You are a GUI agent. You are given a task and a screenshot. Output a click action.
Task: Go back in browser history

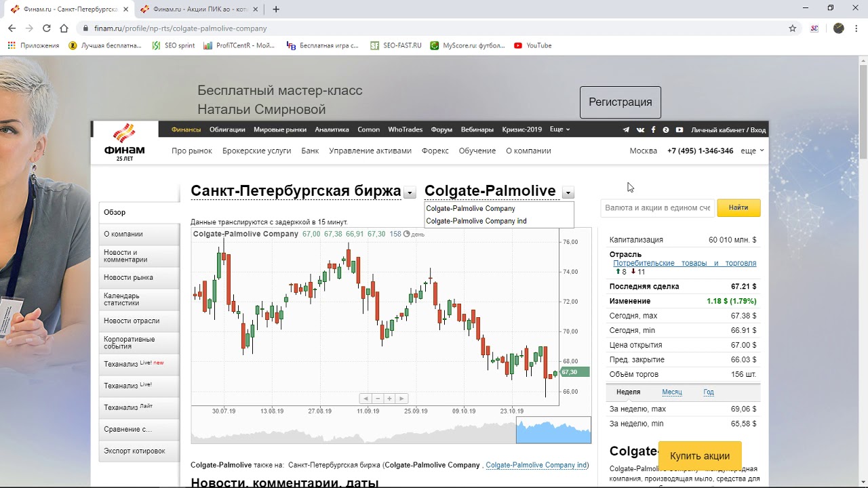pos(12,28)
